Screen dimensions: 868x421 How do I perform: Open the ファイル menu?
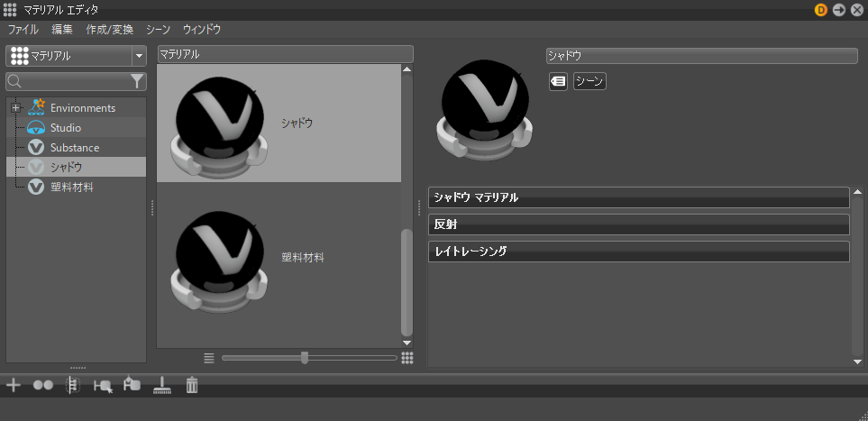23,30
